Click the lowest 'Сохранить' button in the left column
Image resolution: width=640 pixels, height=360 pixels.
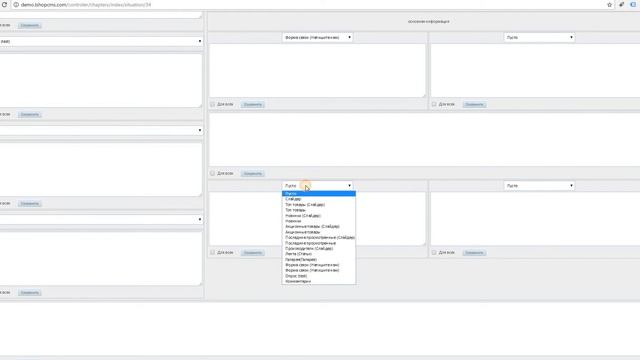click(x=29, y=293)
